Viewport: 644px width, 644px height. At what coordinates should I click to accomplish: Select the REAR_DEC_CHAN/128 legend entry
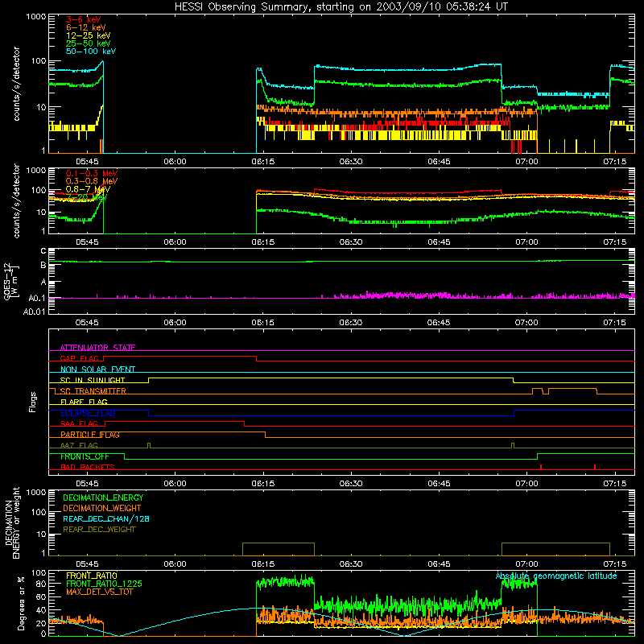tap(106, 518)
